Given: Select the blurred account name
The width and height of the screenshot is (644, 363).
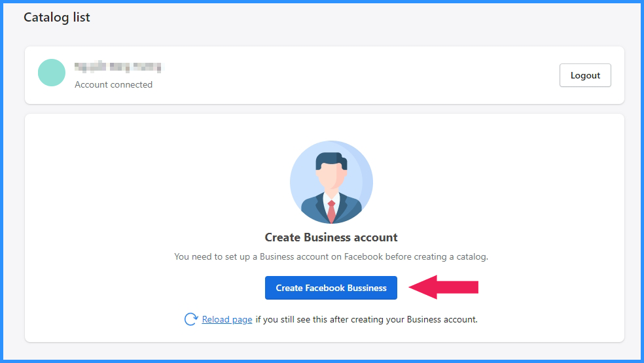Looking at the screenshot, I should coord(119,67).
